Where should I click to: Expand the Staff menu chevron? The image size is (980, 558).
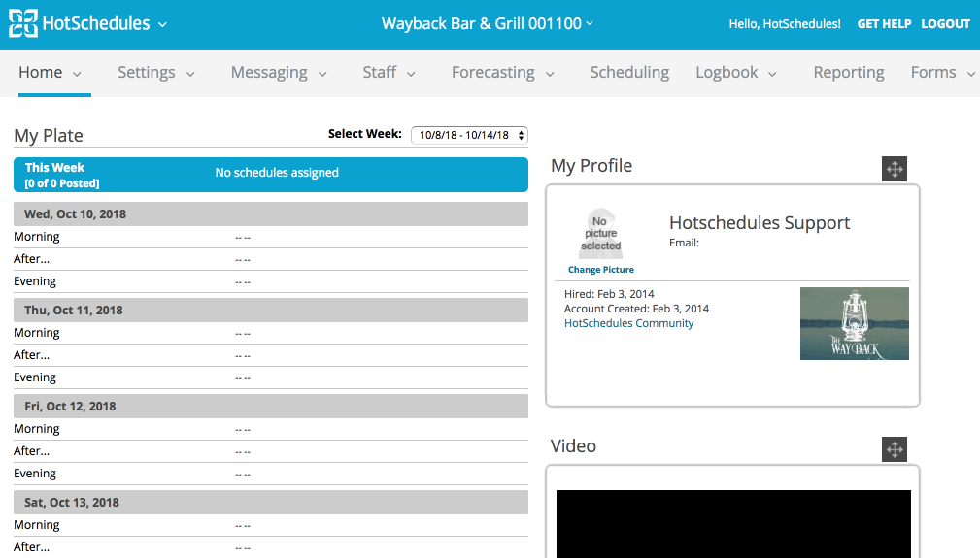(x=411, y=74)
